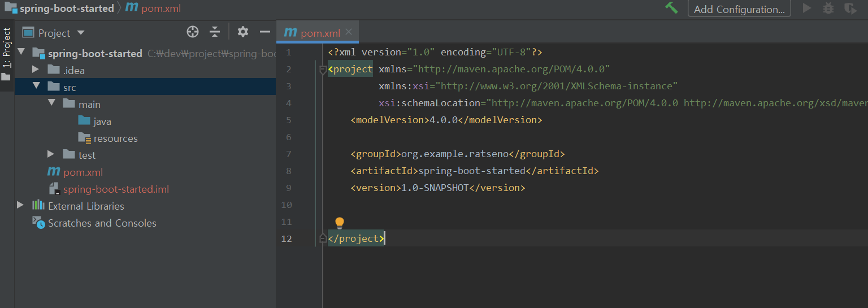
Task: Hide the Project panel with minimize icon
Action: pos(264,32)
